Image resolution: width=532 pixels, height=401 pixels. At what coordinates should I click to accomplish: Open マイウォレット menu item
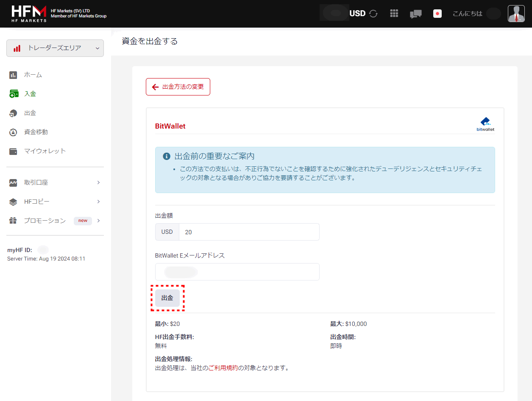pos(45,151)
